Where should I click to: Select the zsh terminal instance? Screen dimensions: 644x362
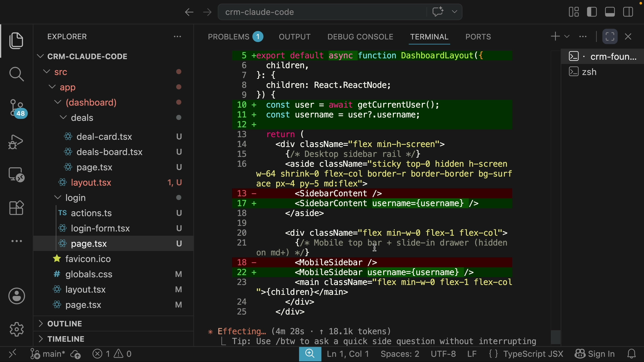pos(603,72)
